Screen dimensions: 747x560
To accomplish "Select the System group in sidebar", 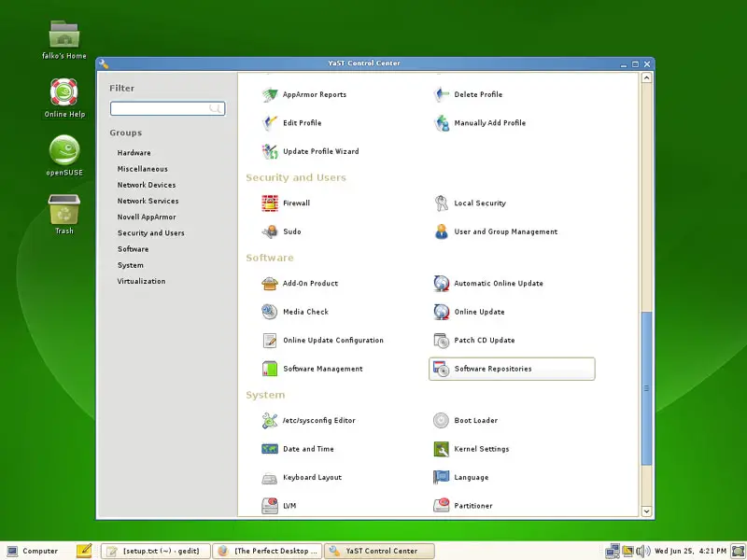I will click(130, 265).
